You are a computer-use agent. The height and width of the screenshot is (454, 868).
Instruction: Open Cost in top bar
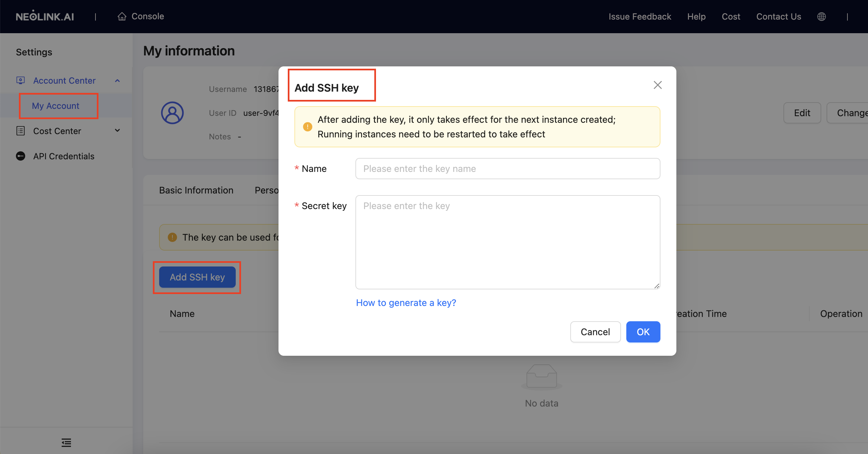pyautogui.click(x=731, y=17)
